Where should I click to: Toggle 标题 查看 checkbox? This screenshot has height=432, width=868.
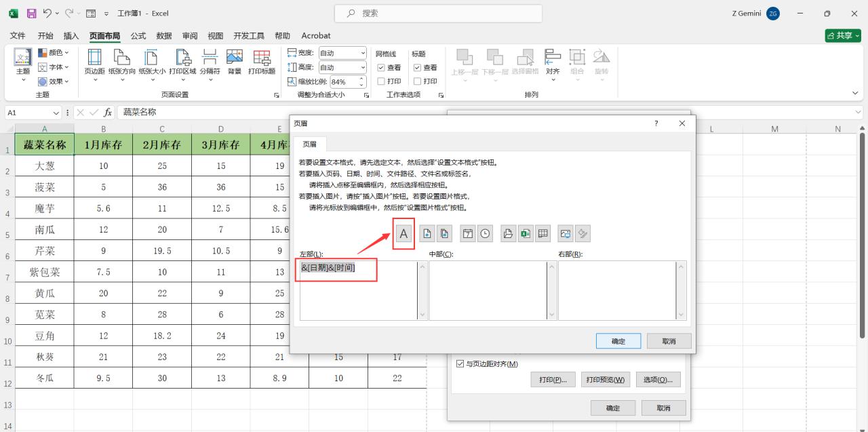pos(417,68)
